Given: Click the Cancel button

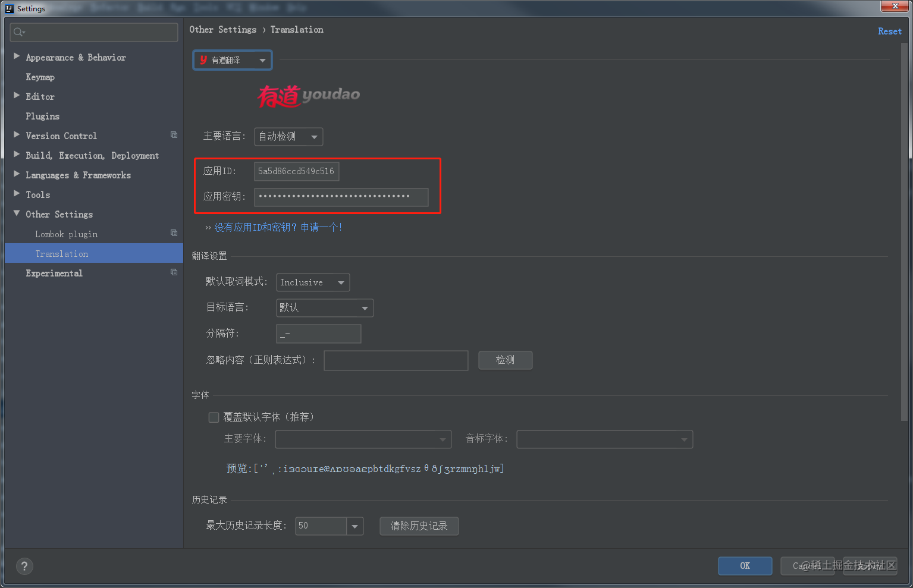Looking at the screenshot, I should tap(807, 566).
